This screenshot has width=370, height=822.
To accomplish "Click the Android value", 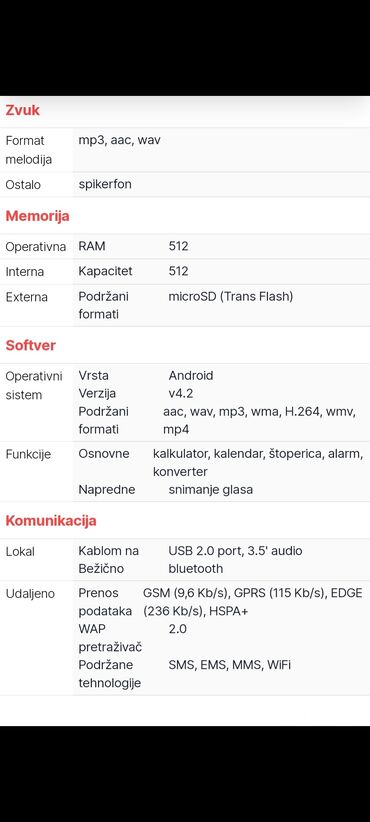I will point(191,375).
